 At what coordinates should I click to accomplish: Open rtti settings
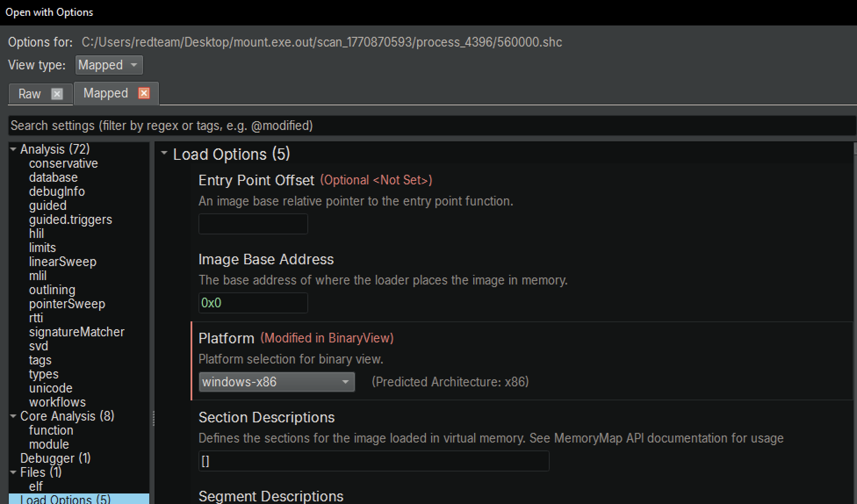pos(36,318)
